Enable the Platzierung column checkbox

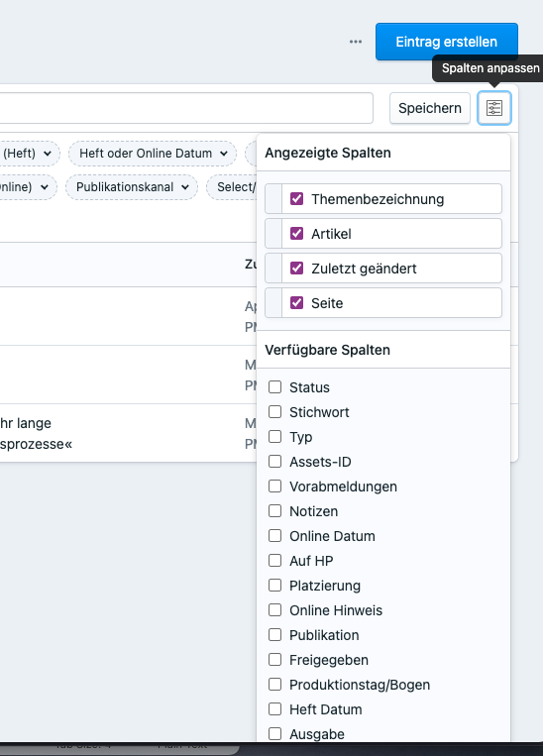pos(274,586)
